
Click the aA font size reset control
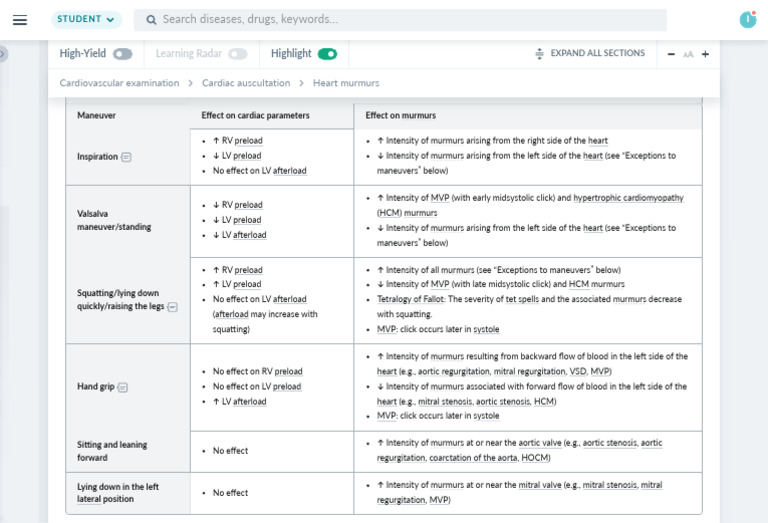[688, 54]
